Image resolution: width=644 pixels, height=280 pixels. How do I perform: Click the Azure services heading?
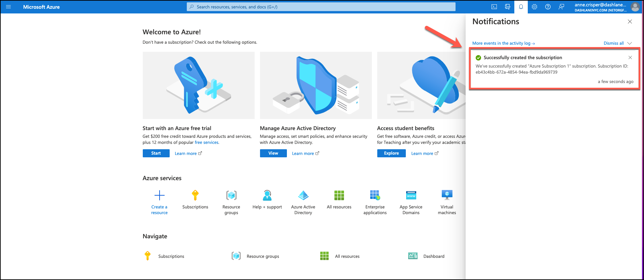162,178
